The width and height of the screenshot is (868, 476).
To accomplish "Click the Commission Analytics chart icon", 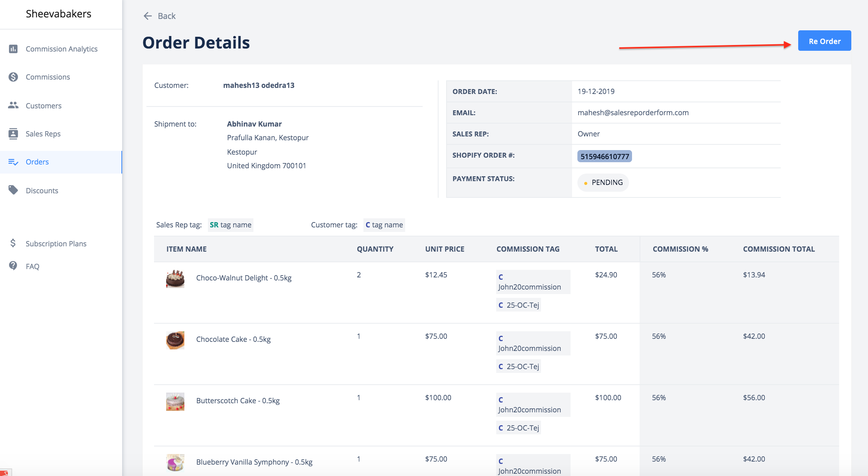I will click(13, 49).
